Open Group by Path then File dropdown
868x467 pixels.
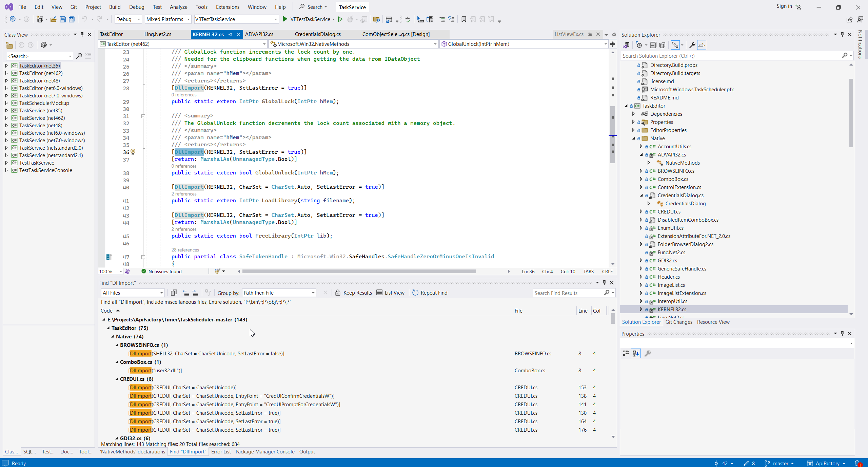tap(279, 293)
